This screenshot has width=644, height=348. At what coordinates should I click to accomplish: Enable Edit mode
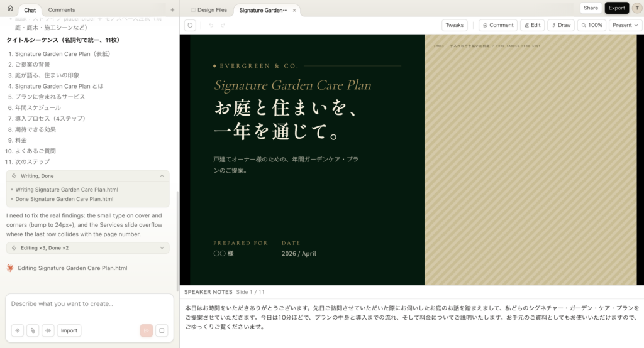(531, 25)
